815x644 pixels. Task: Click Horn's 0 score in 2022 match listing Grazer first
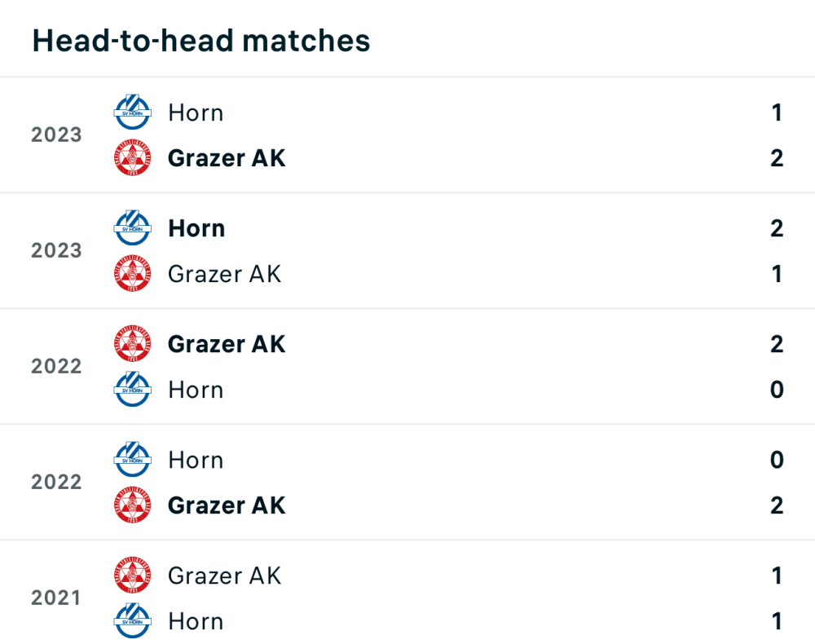pyautogui.click(x=776, y=390)
